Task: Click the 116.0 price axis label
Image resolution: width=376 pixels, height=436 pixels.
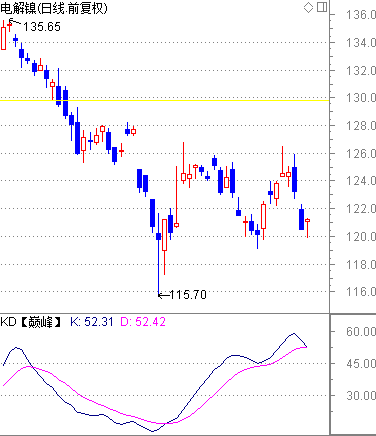Action: pyautogui.click(x=361, y=292)
